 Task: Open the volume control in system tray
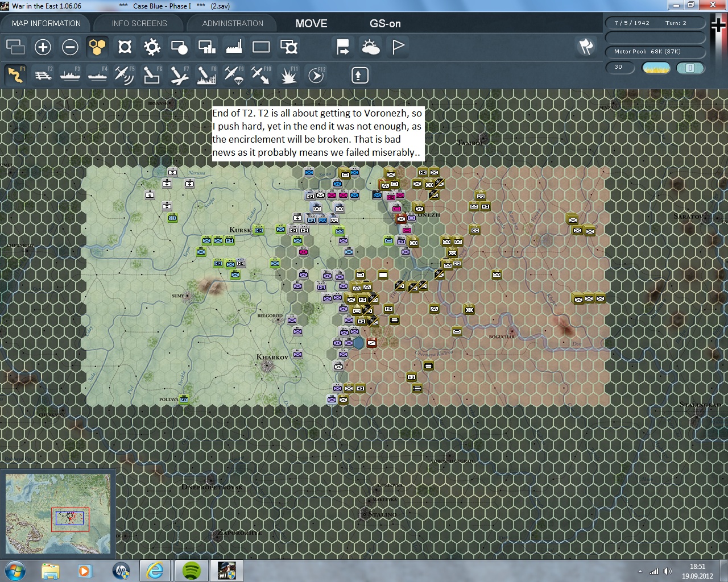click(668, 571)
